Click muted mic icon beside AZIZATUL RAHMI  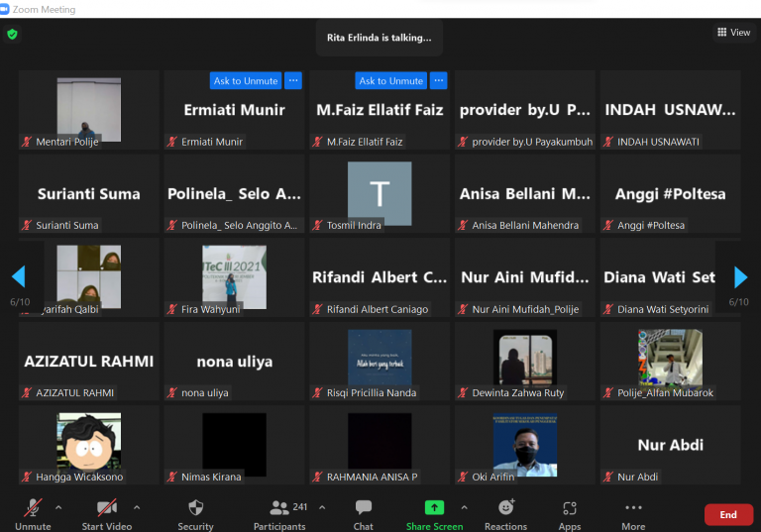pos(27,392)
